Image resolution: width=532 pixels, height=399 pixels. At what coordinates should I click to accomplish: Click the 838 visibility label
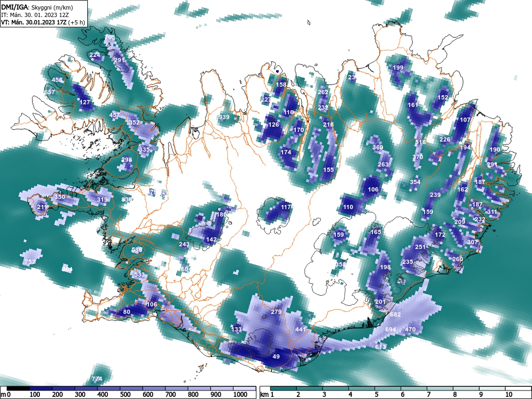(x=127, y=200)
